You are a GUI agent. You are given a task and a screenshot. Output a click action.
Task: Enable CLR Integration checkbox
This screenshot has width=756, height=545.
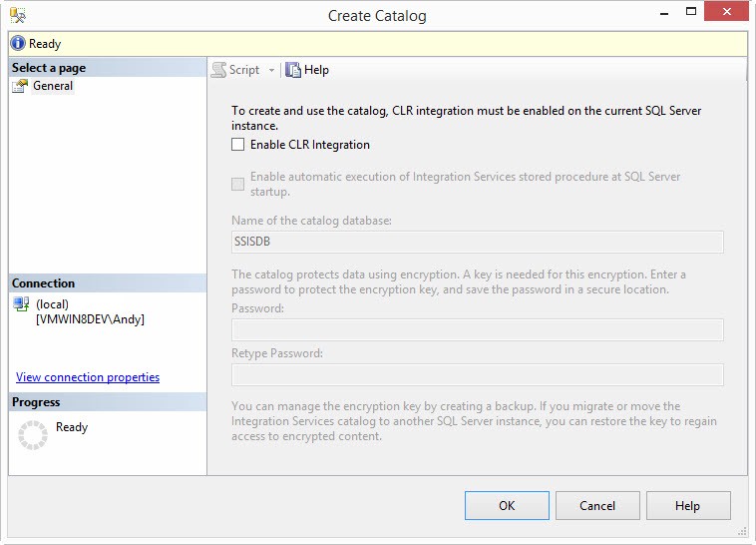pyautogui.click(x=237, y=145)
